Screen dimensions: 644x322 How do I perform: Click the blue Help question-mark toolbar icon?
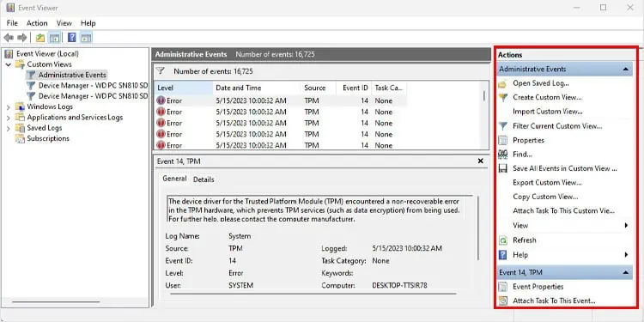click(72, 38)
